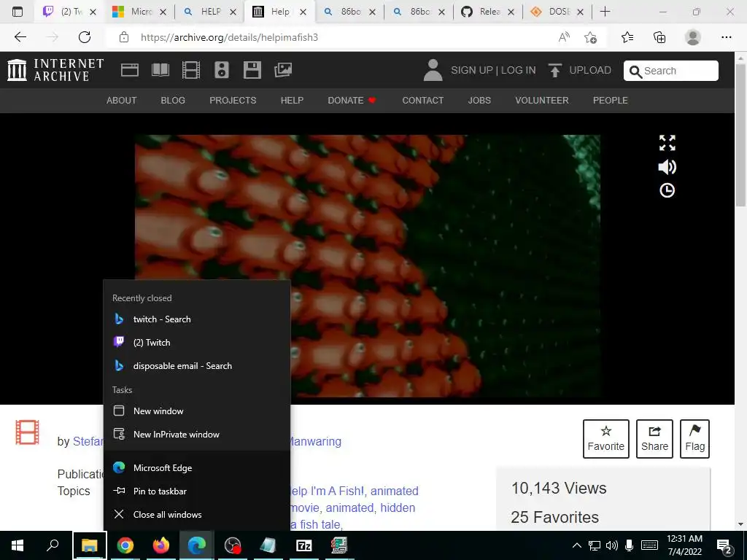Open the Edge Favorites list icon
Image resolution: width=747 pixels, height=560 pixels.
627,37
